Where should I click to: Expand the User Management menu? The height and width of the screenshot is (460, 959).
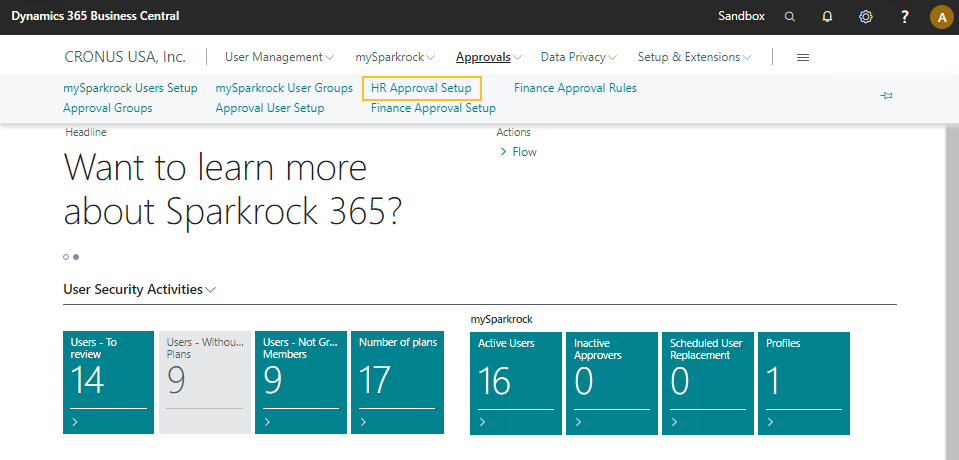(279, 58)
